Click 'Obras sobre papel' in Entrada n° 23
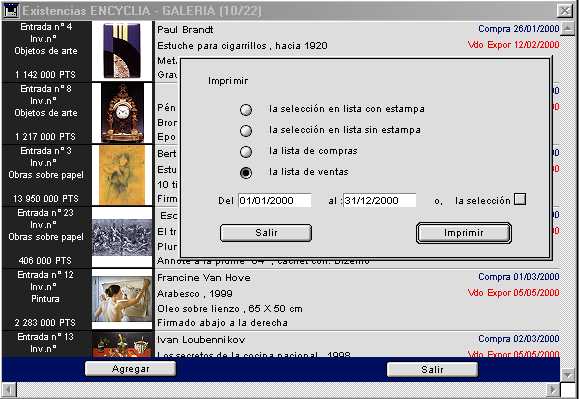 coord(46,237)
